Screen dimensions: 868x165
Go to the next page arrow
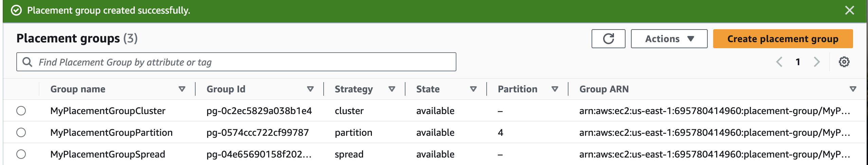817,62
